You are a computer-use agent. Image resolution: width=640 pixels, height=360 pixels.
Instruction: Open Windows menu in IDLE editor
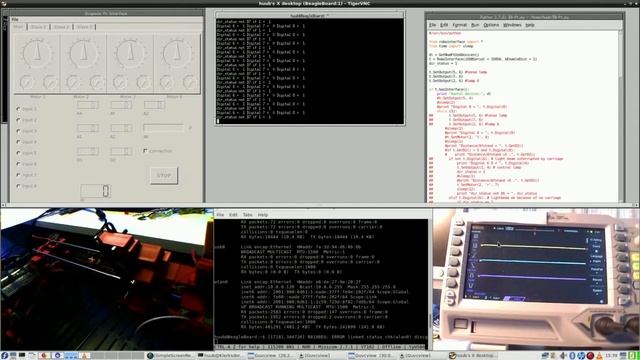coord(512,25)
